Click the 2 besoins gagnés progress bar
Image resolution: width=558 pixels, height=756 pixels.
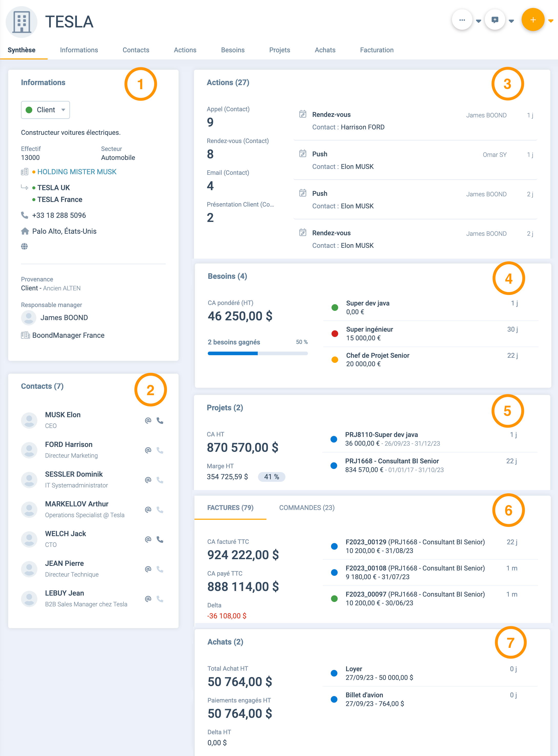pos(258,353)
